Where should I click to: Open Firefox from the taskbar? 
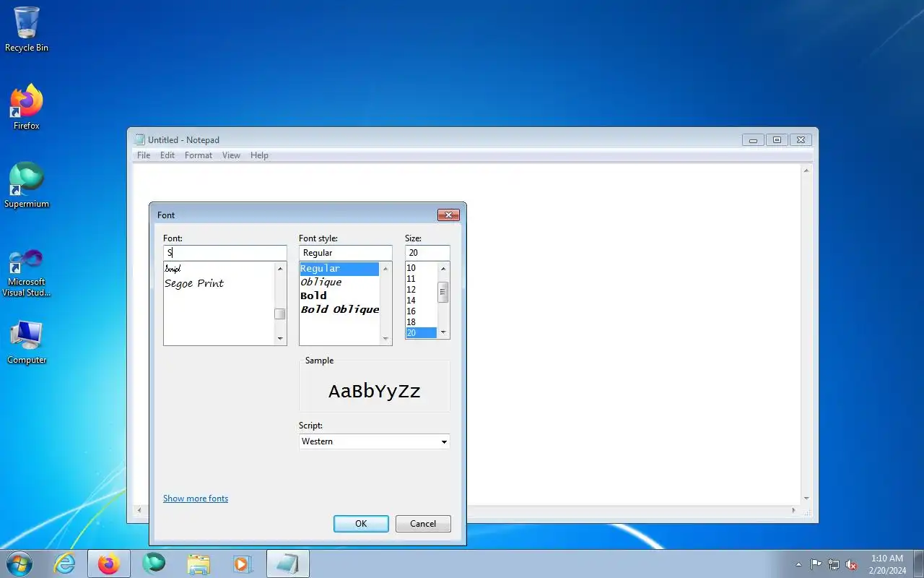pyautogui.click(x=109, y=564)
